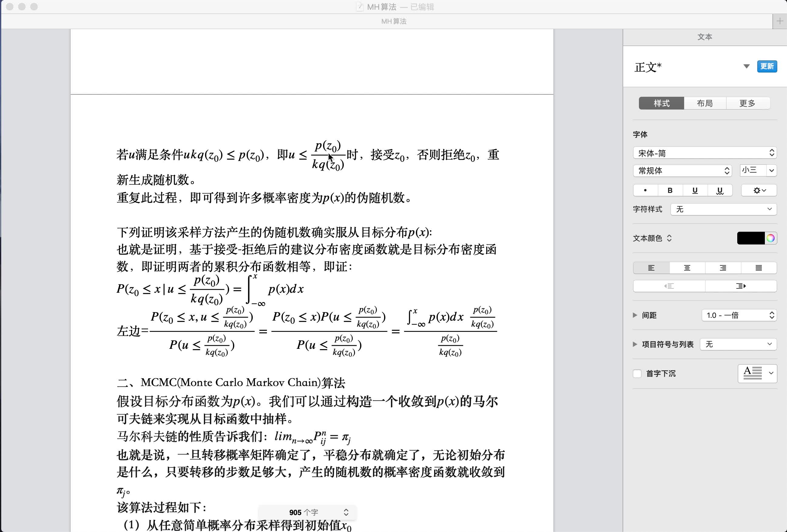This screenshot has height=532, width=787.
Task: Open the 宋体-简 font family dropdown
Action: [x=705, y=153]
